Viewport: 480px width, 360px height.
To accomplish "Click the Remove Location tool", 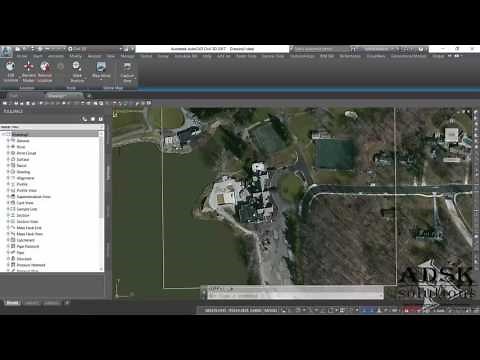I will (x=45, y=72).
